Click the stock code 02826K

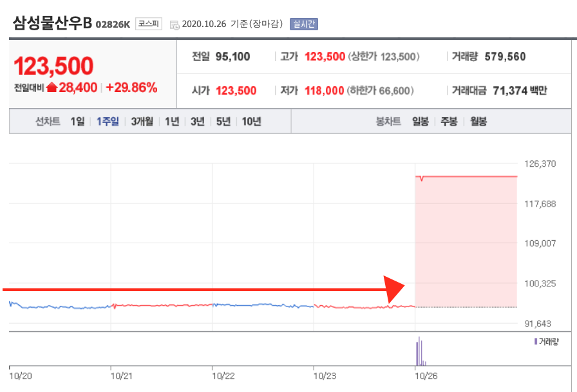[x=113, y=24]
